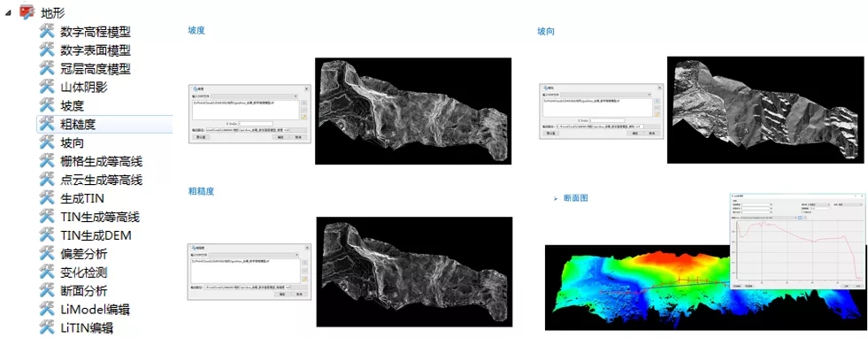This screenshot has width=868, height=338.
Task: Open the 断面分析 tool icon
Action: [47, 290]
